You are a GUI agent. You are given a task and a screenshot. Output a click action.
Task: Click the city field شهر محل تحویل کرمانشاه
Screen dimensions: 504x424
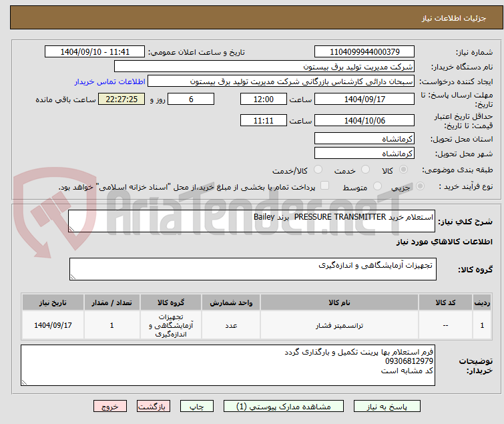[364, 154]
